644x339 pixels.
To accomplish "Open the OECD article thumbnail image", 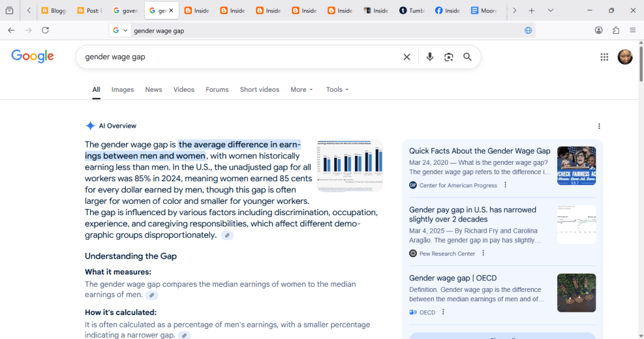I will pyautogui.click(x=576, y=293).
